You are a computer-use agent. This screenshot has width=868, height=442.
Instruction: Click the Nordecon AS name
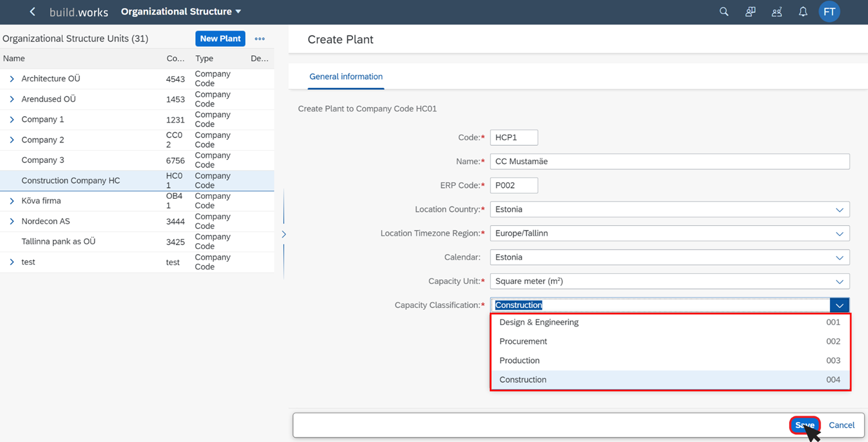[46, 221]
